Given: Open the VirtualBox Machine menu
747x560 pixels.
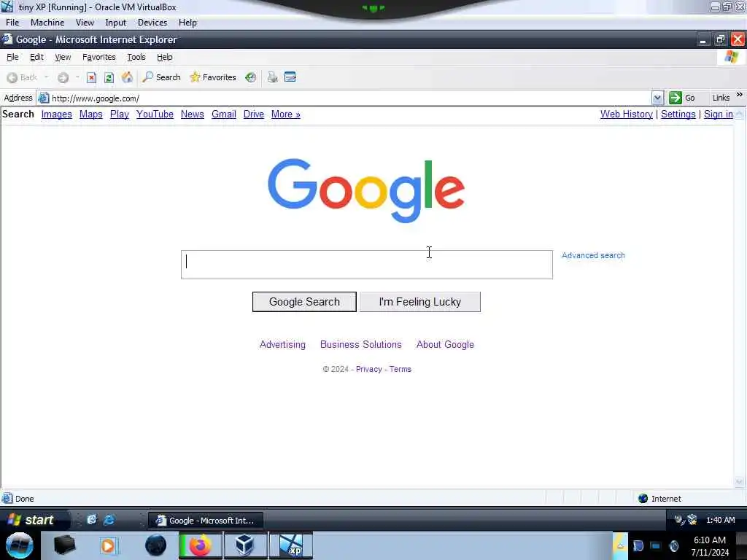Looking at the screenshot, I should click(x=47, y=23).
